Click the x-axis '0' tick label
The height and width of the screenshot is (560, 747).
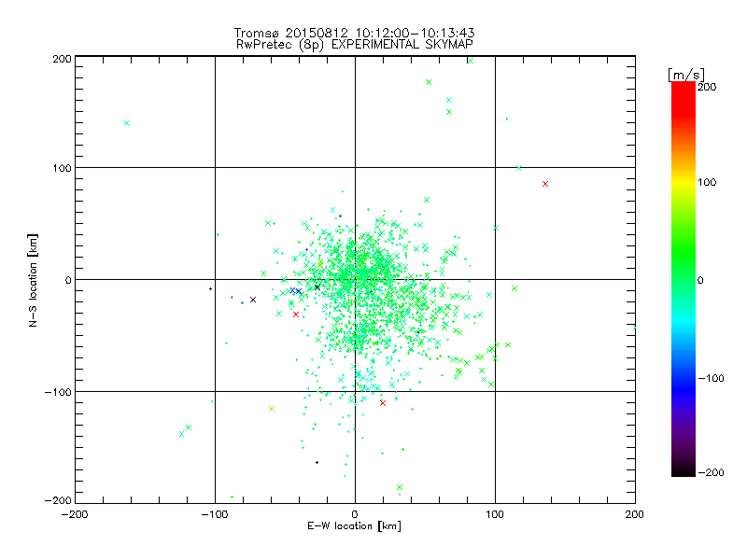[x=355, y=514]
